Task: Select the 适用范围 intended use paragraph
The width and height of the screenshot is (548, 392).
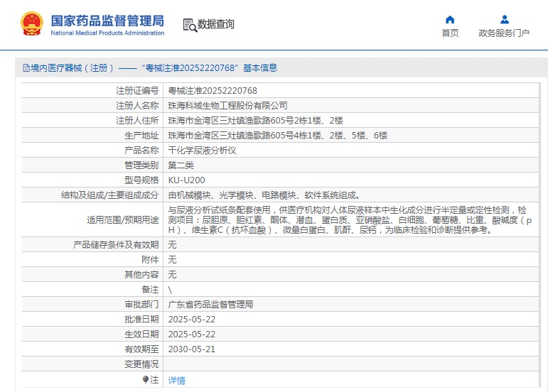Action: click(x=350, y=220)
